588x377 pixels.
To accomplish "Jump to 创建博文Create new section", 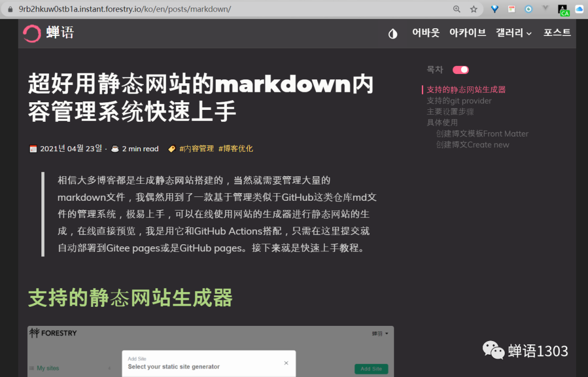I will coord(473,145).
